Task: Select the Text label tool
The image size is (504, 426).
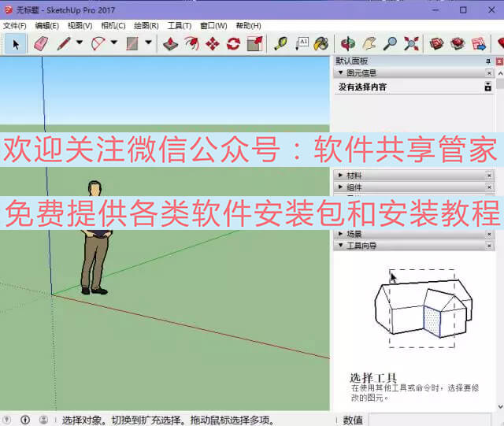Action: click(302, 43)
